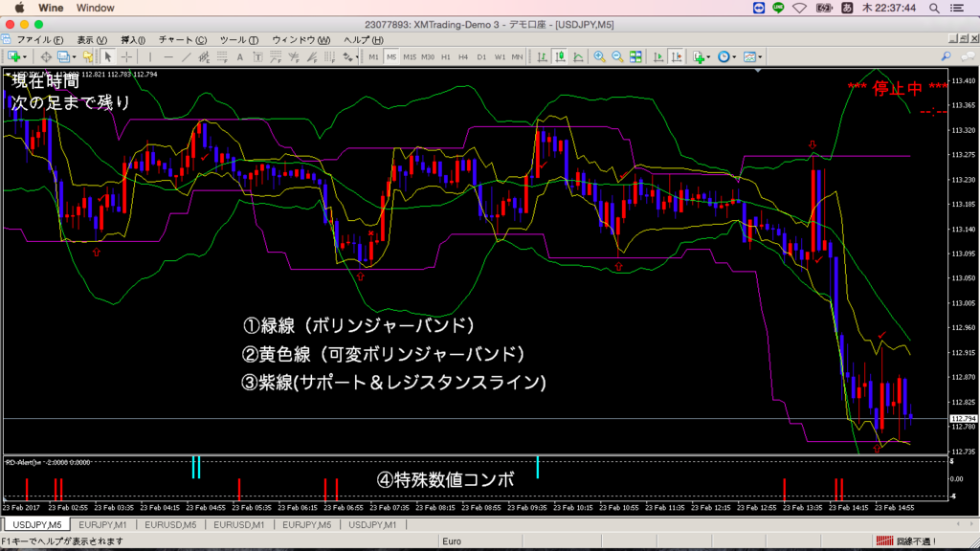Open the New Order plus icon

tap(13, 56)
